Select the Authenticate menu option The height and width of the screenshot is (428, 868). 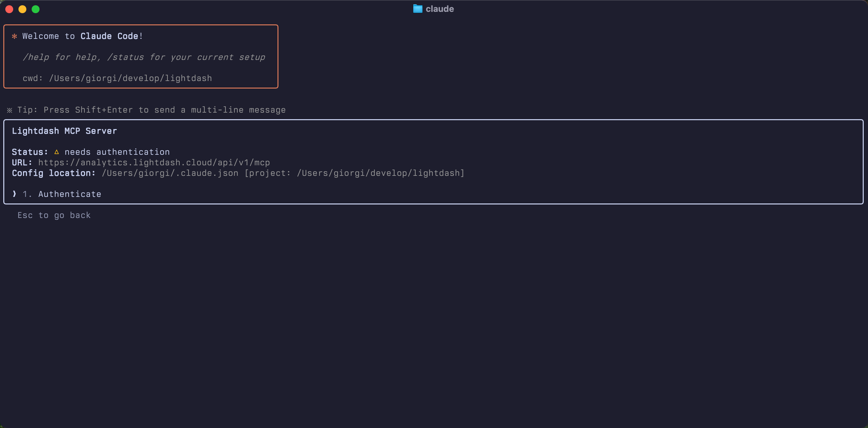(70, 194)
